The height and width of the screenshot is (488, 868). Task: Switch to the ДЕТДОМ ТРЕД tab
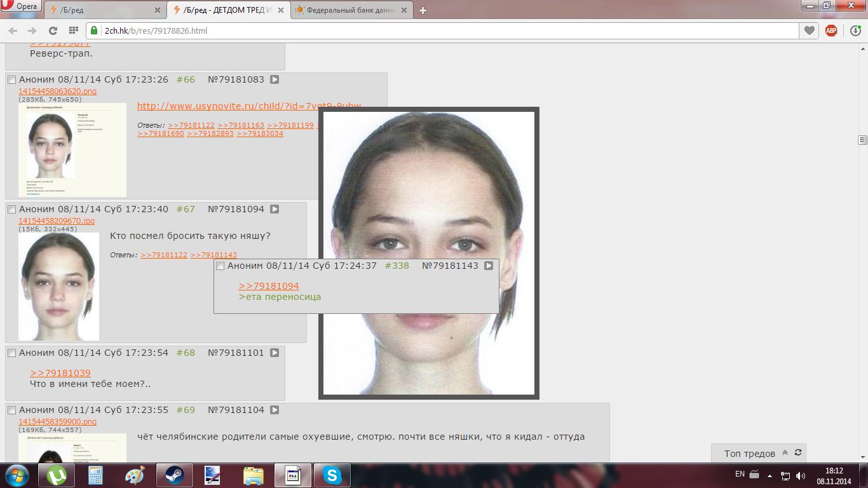point(227,10)
